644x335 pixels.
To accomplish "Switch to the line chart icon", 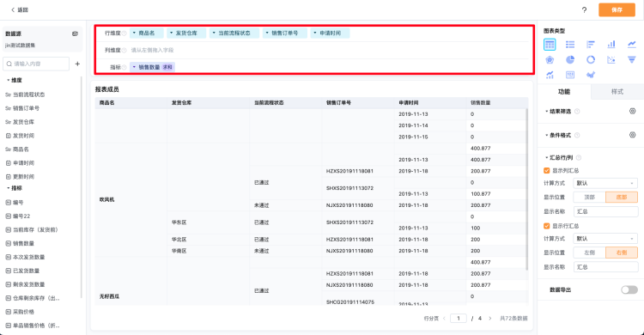I will click(632, 45).
